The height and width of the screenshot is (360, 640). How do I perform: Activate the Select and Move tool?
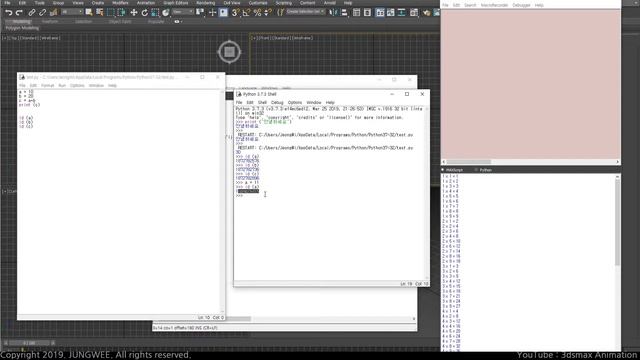pyautogui.click(x=133, y=13)
